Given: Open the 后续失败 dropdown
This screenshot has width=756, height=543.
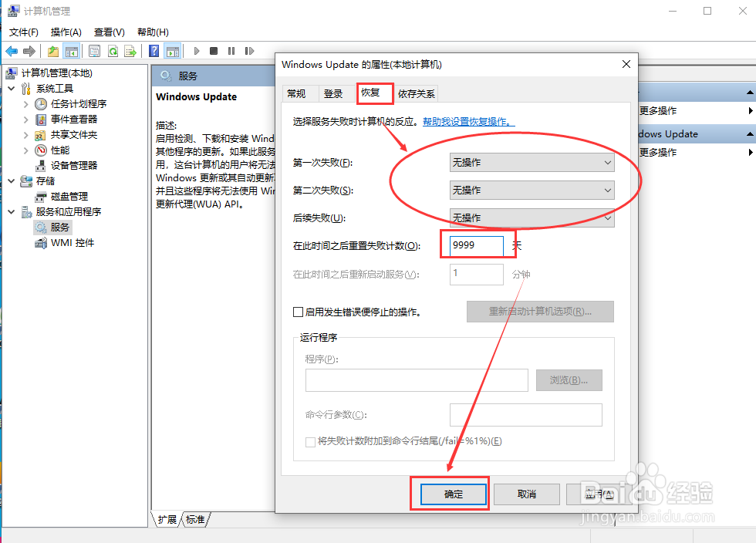Looking at the screenshot, I should coord(532,218).
